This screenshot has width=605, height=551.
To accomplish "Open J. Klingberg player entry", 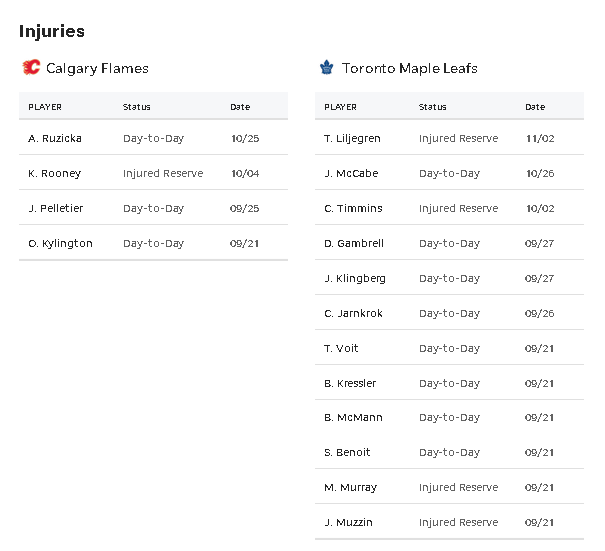I will [355, 279].
